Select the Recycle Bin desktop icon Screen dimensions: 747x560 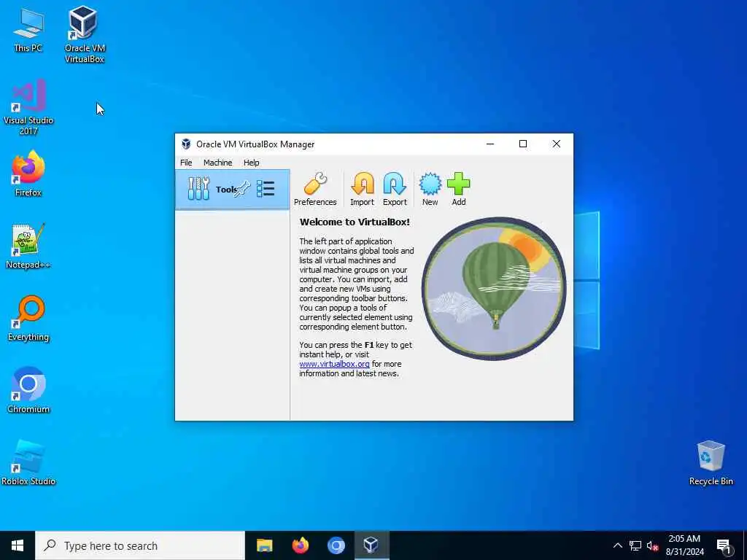(x=711, y=463)
